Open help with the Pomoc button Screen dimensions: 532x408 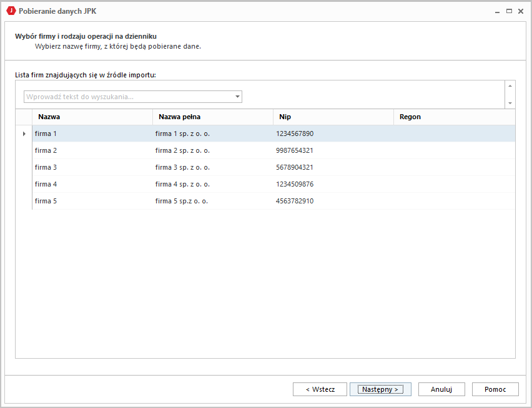click(495, 389)
